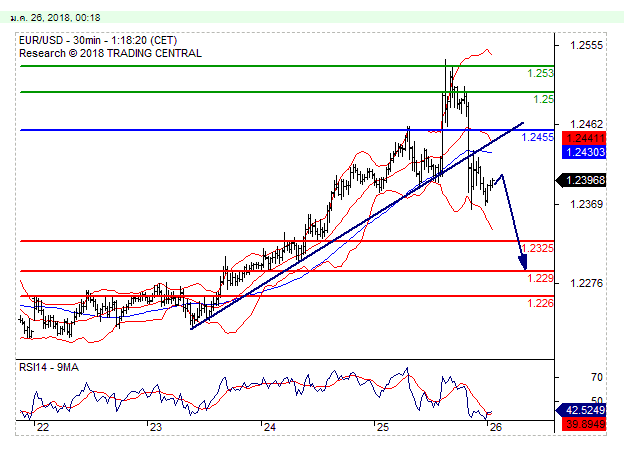Image resolution: width=624 pixels, height=450 pixels.
Task: Click the blue 42.5249 RSI value tag
Action: 581,410
